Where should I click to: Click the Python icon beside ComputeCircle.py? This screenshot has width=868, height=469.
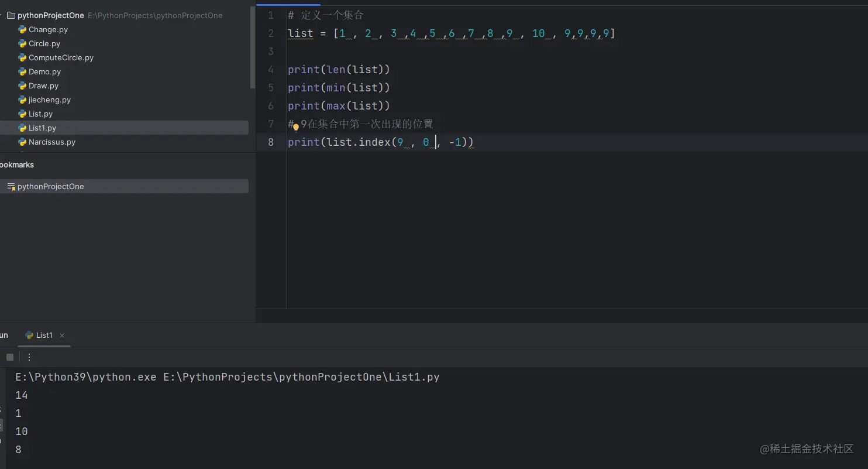point(22,57)
